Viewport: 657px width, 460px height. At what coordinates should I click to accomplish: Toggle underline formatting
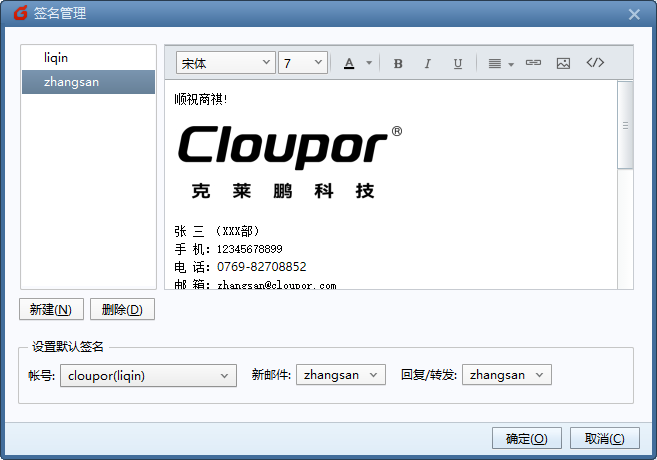pyautogui.click(x=458, y=63)
